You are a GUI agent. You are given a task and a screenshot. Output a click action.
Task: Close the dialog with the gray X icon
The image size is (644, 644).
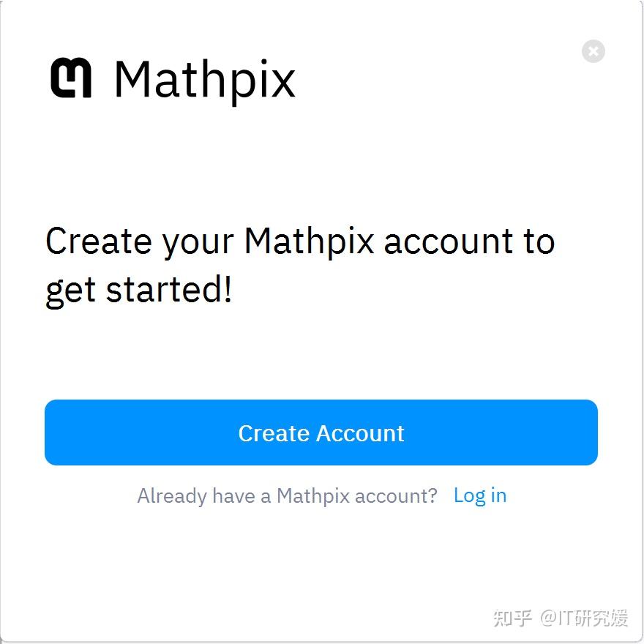pyautogui.click(x=593, y=51)
